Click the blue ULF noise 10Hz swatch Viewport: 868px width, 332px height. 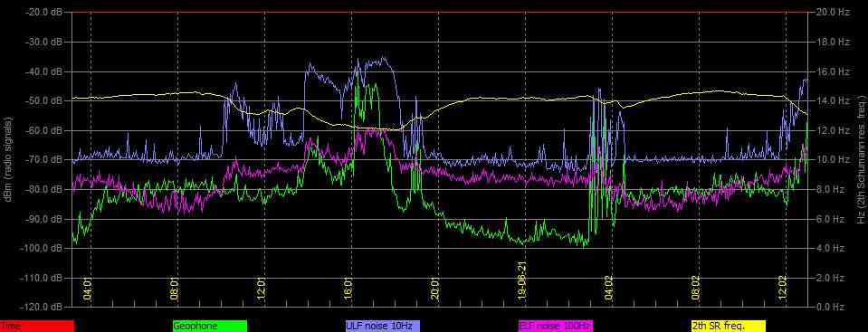click(383, 327)
